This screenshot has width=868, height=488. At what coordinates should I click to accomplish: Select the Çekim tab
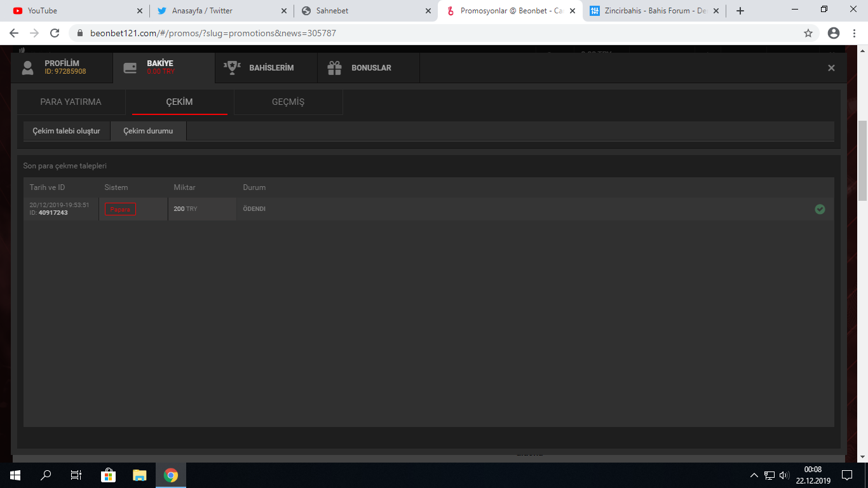click(179, 102)
